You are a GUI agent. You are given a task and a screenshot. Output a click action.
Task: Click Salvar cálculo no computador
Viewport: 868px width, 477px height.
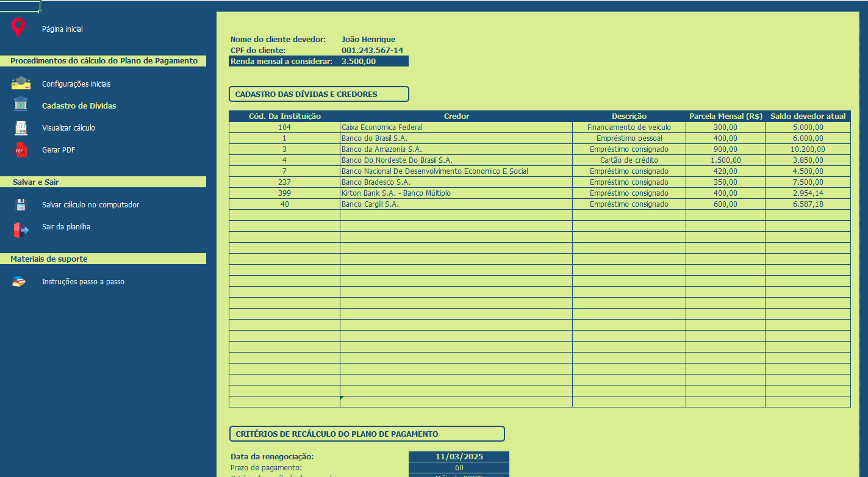pyautogui.click(x=90, y=205)
